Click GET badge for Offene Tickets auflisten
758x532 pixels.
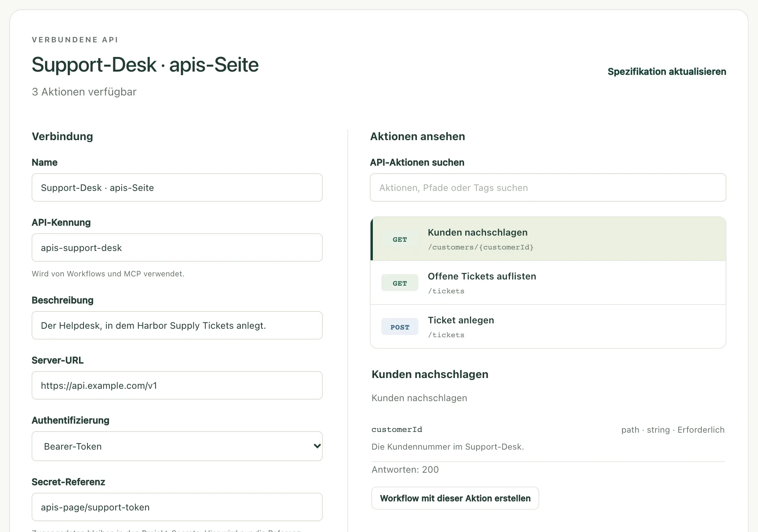pos(400,283)
